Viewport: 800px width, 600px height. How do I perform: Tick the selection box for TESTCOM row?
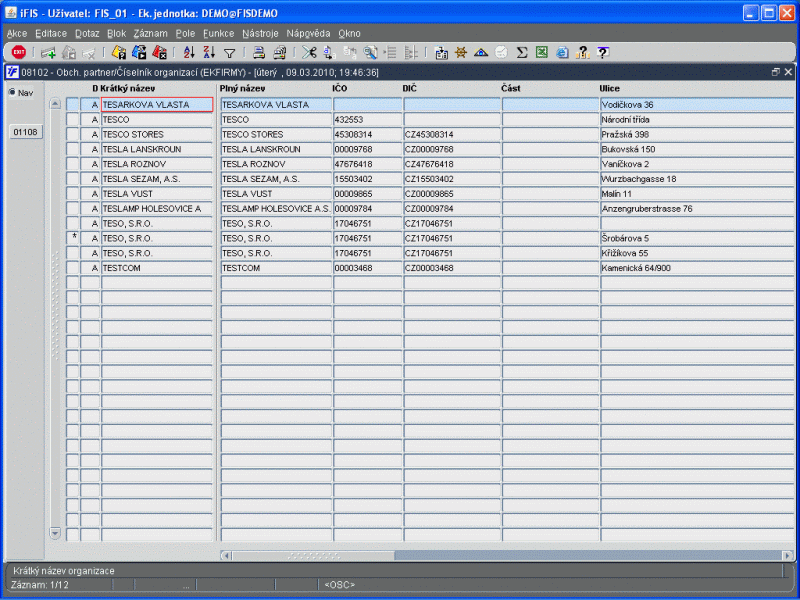coord(72,268)
